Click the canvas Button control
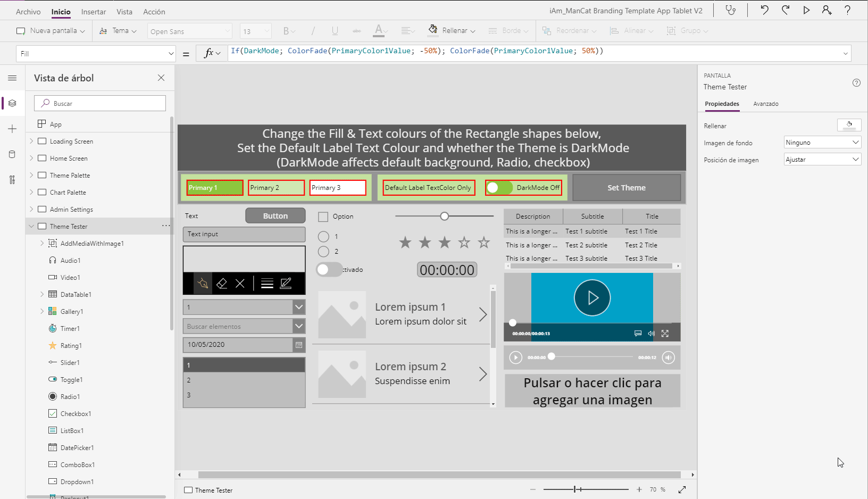This screenshot has height=499, width=868. click(x=276, y=216)
